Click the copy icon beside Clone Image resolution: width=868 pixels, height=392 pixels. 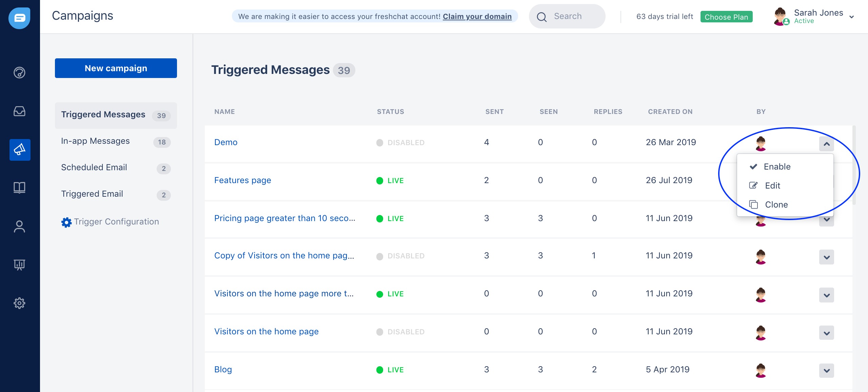(753, 204)
